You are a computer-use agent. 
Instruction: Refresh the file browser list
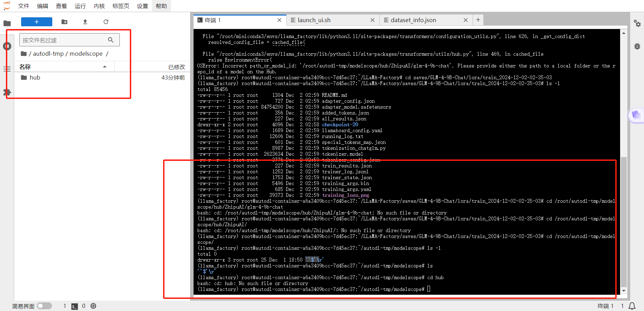tap(106, 22)
